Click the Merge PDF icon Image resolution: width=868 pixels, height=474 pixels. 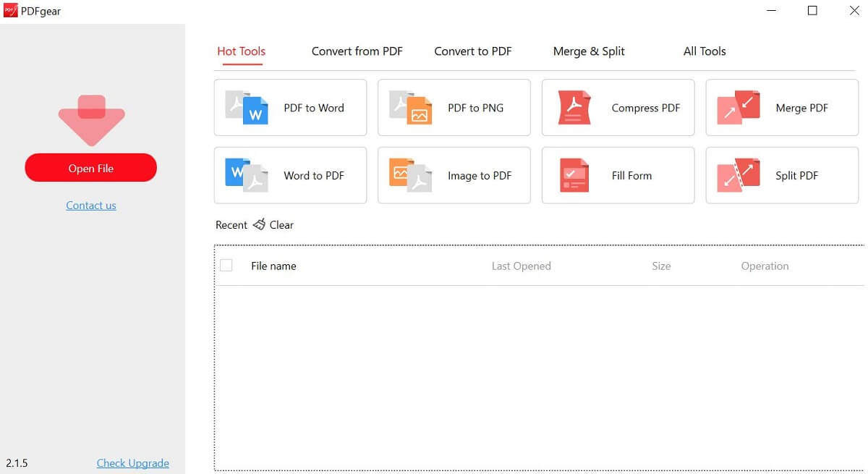tap(739, 108)
